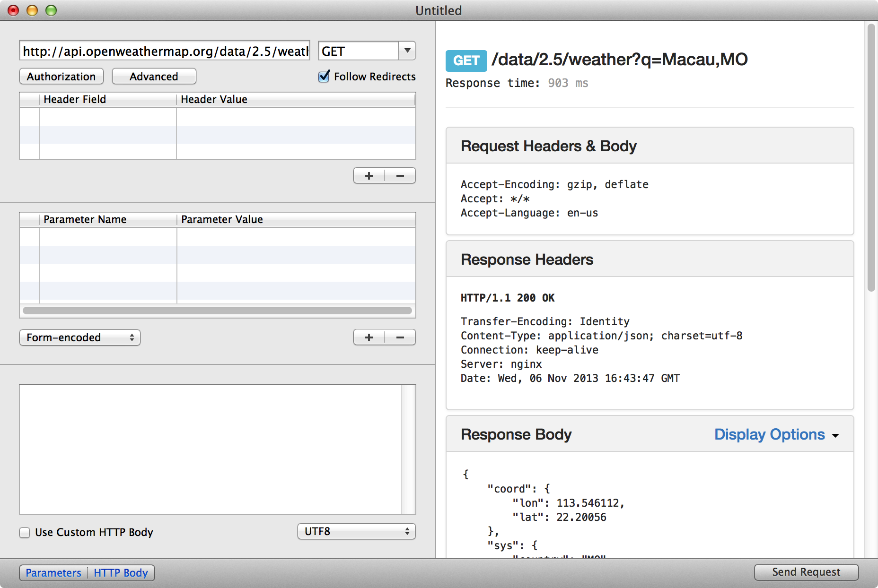The image size is (878, 588).
Task: Click the request URL input field
Action: (x=165, y=51)
